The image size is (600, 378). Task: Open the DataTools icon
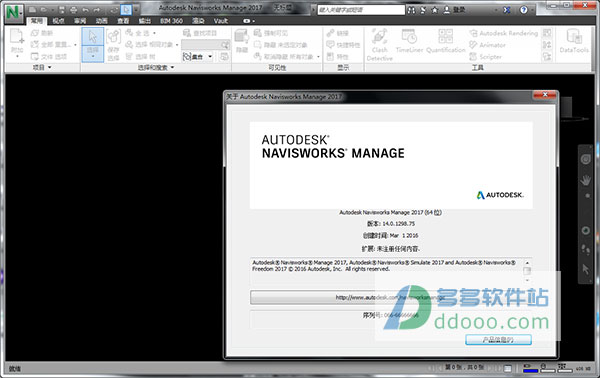click(574, 41)
